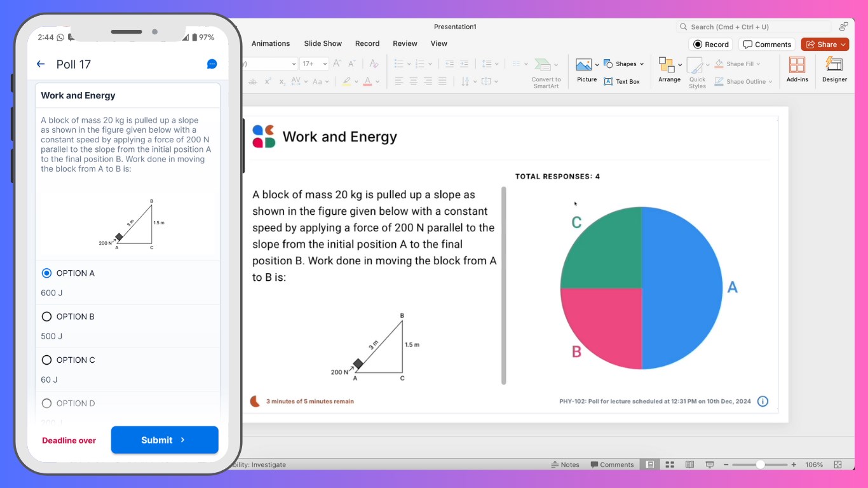Decrease list indent level
The image size is (868, 488).
coord(449,64)
